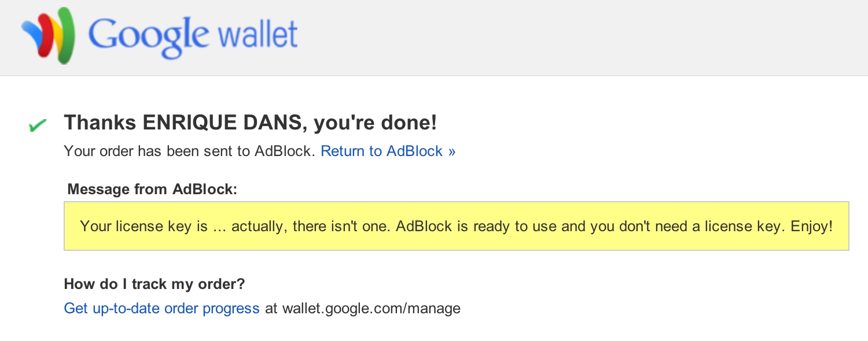Screen dimensions: 868x341
Task: Click "Your order has been sent to AdBlock." text
Action: tap(190, 151)
